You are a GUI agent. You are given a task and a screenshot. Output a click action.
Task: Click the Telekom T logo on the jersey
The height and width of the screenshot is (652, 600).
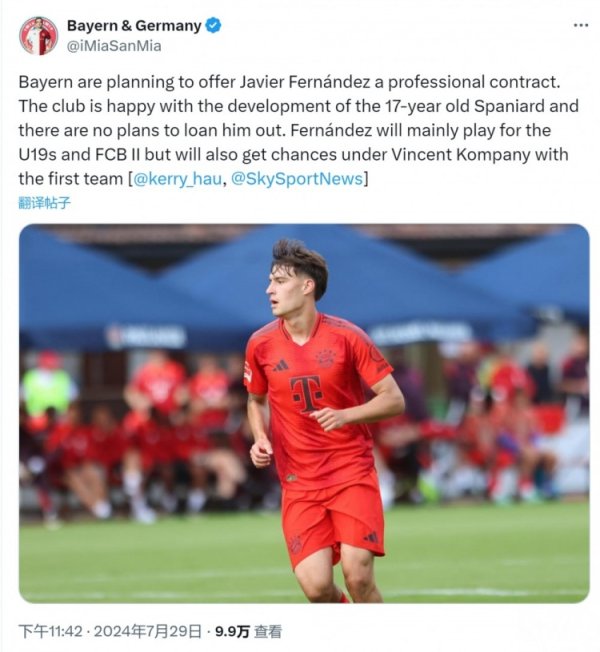306,393
